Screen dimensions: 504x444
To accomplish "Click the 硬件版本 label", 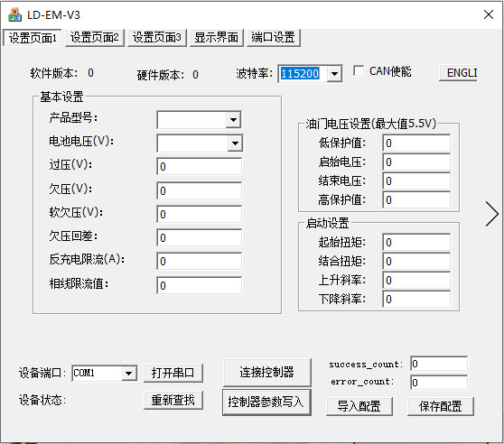I will click(x=161, y=75).
